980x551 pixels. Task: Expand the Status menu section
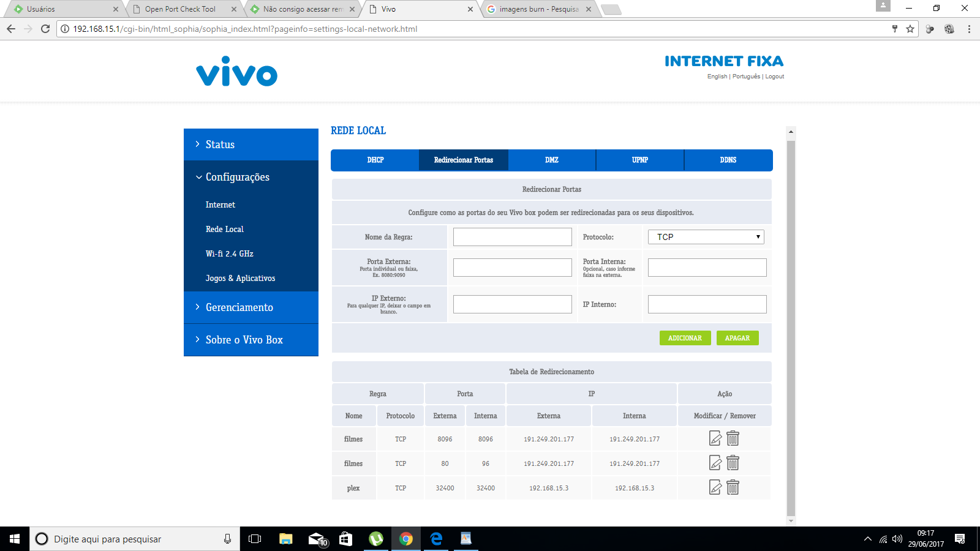tap(251, 144)
